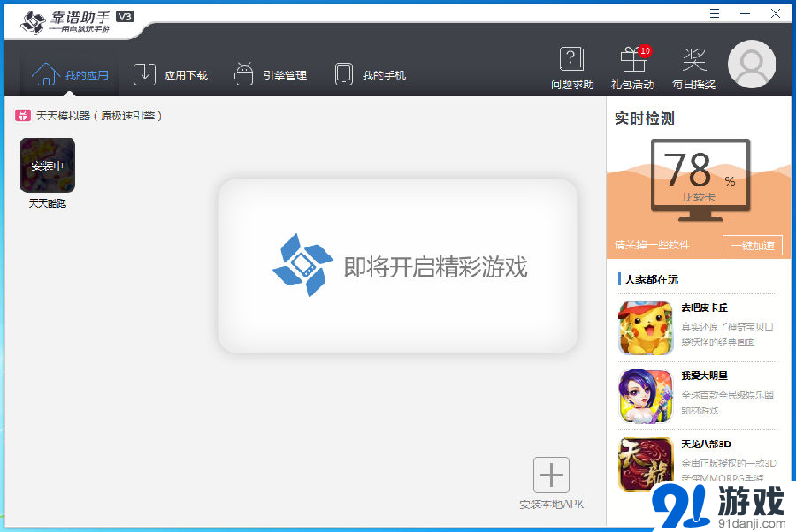Image resolution: width=796 pixels, height=532 pixels.
Task: Click the 天天酷跑 app icon
Action: [48, 165]
